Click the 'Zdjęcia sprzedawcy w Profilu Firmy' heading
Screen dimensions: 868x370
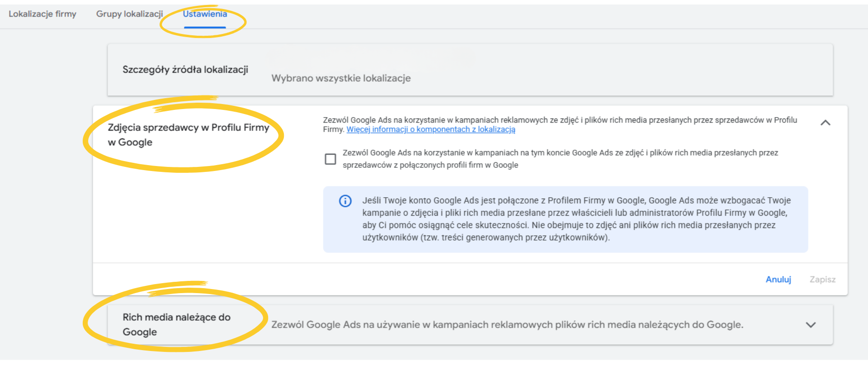[188, 135]
